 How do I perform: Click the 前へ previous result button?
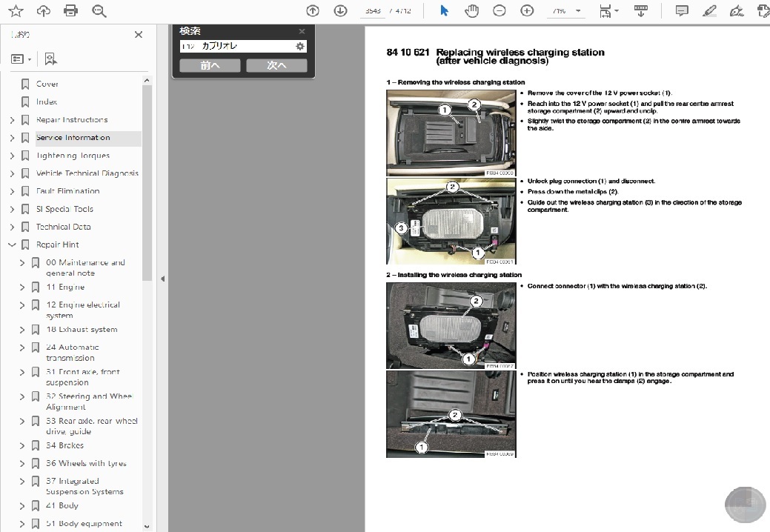coord(210,65)
